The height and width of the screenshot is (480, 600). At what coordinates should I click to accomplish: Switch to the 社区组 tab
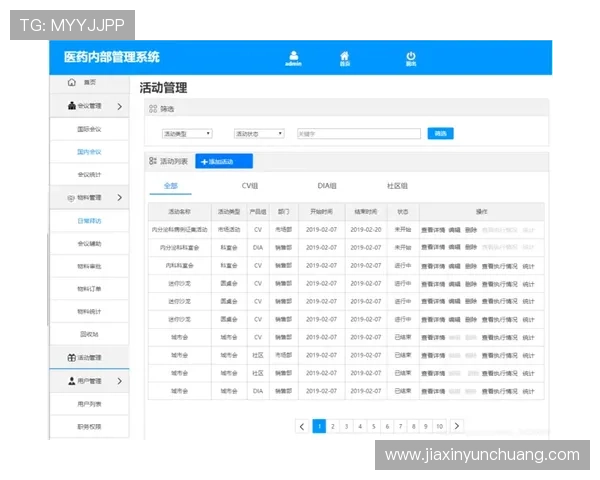click(397, 186)
